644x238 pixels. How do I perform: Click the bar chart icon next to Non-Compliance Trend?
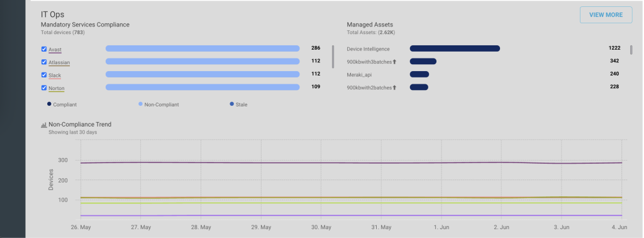[x=44, y=125]
